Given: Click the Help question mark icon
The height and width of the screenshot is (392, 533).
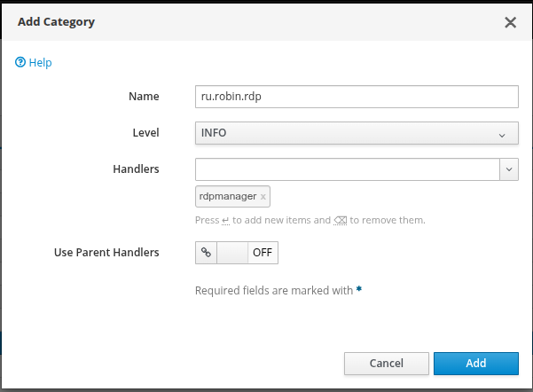Looking at the screenshot, I should pyautogui.click(x=20, y=63).
